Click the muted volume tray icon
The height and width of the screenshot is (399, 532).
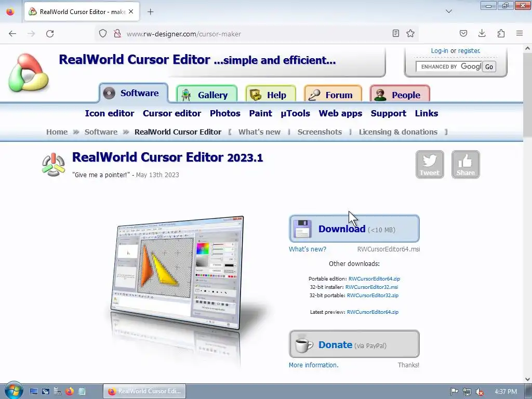(480, 392)
